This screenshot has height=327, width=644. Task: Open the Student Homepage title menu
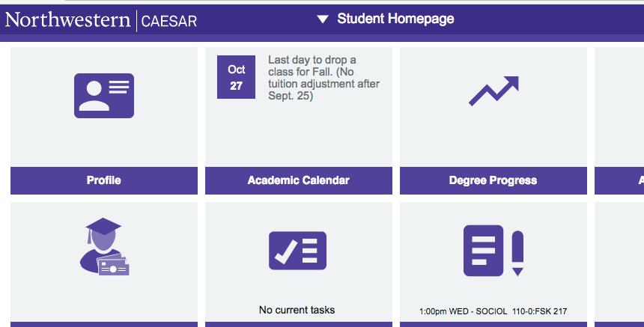[x=395, y=19]
